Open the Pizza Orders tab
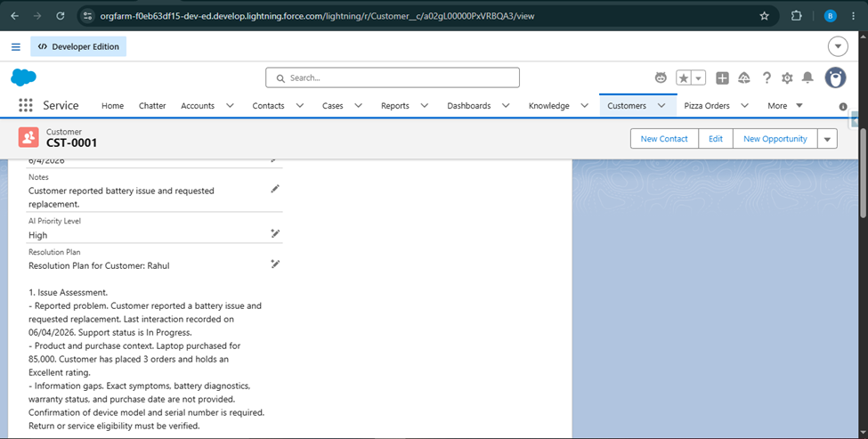 tap(707, 106)
